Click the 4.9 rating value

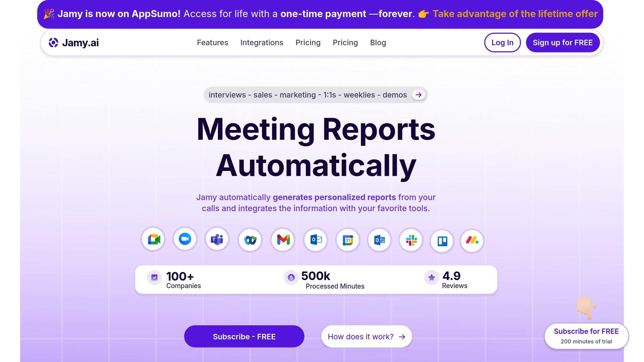click(452, 276)
